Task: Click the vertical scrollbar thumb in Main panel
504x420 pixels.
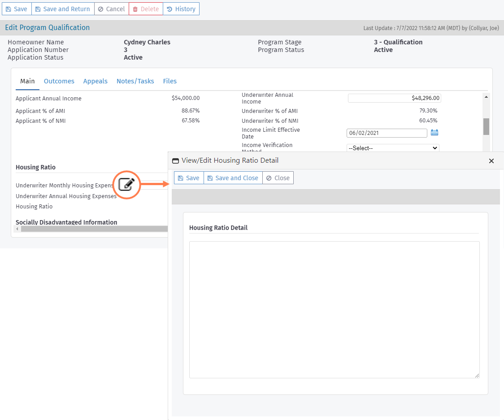Action: pos(486,126)
